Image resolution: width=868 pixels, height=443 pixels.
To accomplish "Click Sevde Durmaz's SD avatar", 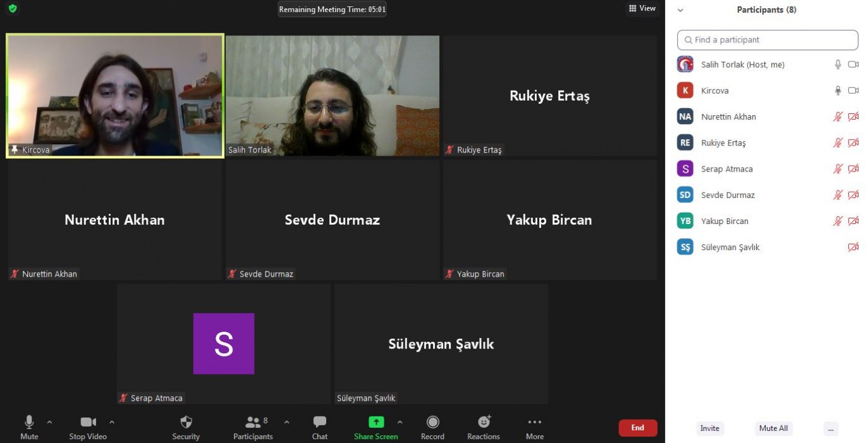I will [x=685, y=195].
